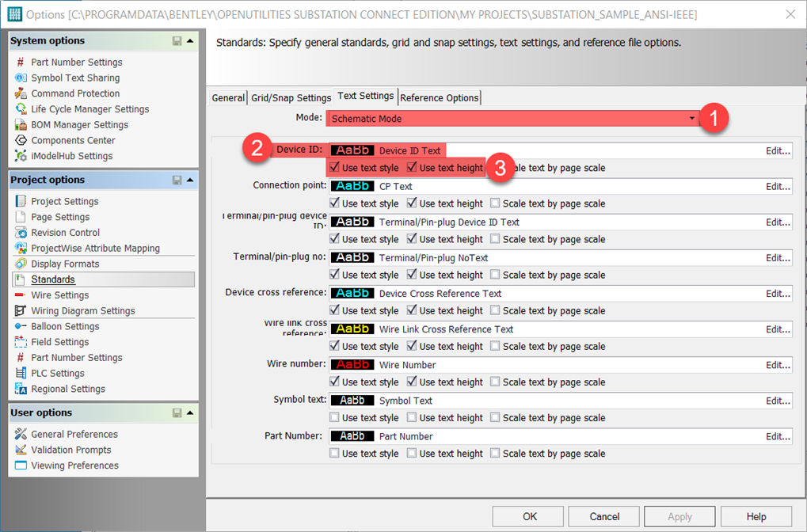Open the Mode dropdown showing Schematic Mode
The height and width of the screenshot is (532, 807).
pos(691,116)
